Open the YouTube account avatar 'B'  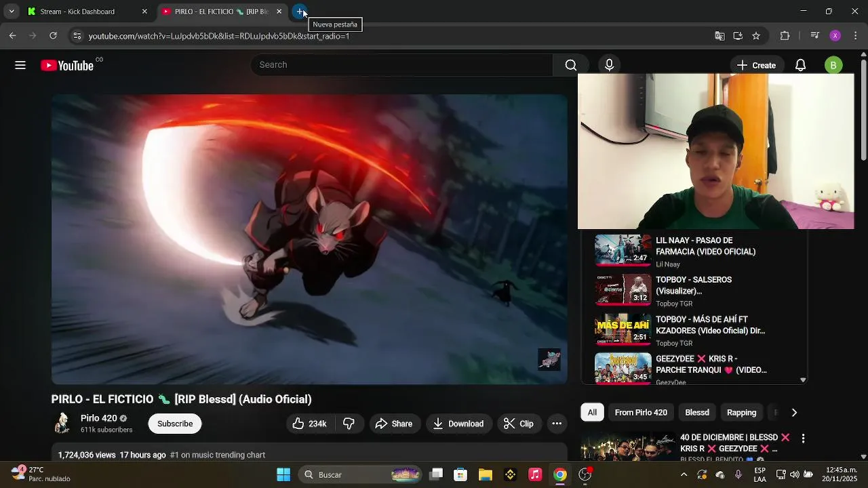pos(833,65)
